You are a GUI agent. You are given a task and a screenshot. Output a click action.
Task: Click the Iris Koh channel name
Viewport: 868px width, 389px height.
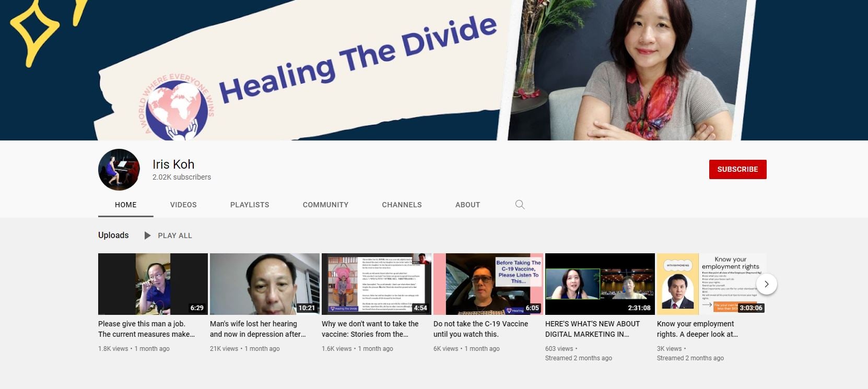(173, 164)
